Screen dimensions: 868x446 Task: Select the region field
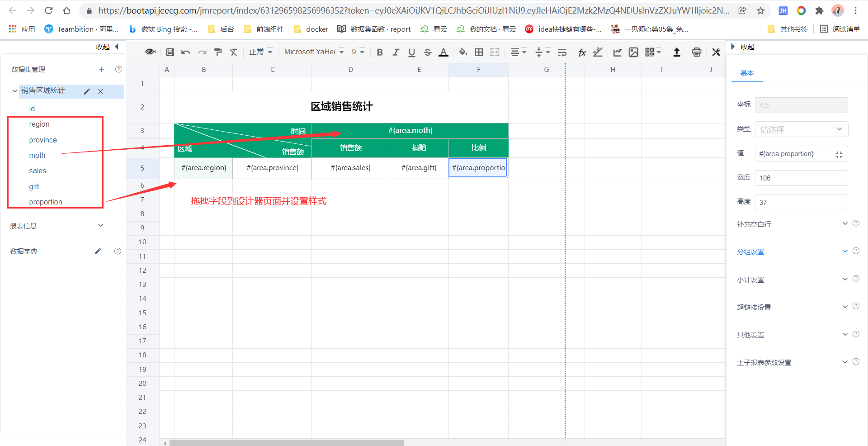tap(39, 124)
